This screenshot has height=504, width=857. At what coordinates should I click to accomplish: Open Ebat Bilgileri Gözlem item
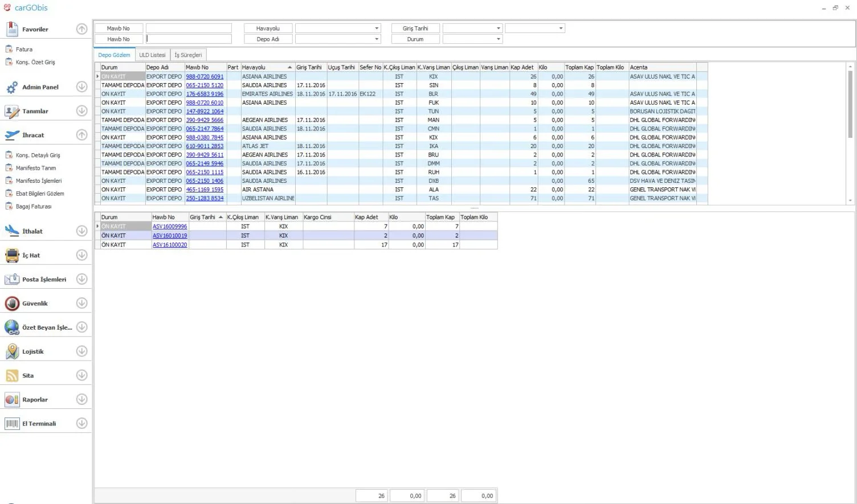(x=40, y=194)
